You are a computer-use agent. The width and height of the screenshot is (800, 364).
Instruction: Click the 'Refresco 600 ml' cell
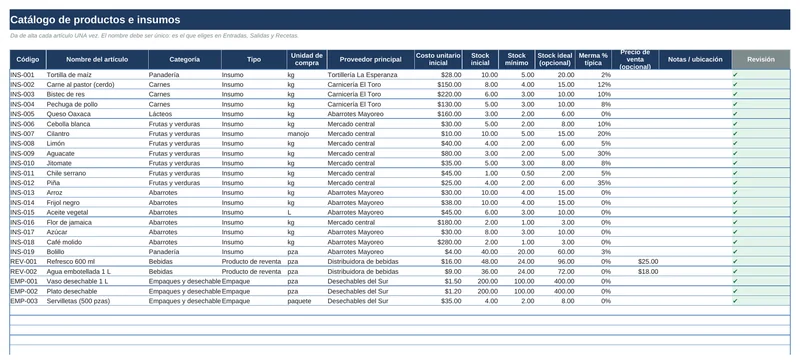tap(97, 262)
